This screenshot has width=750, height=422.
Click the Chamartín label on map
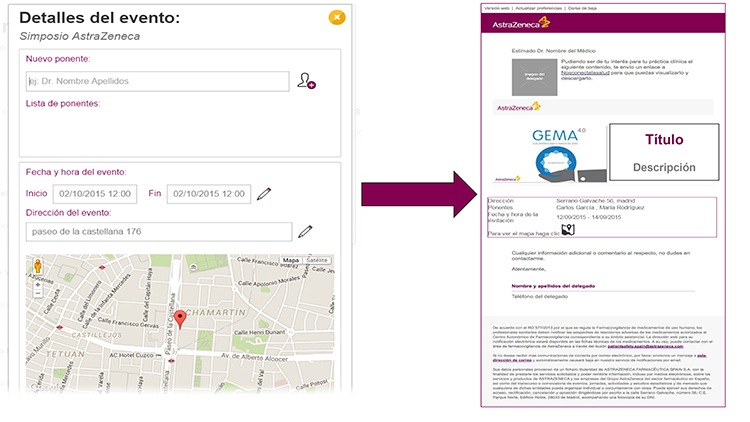point(215,312)
